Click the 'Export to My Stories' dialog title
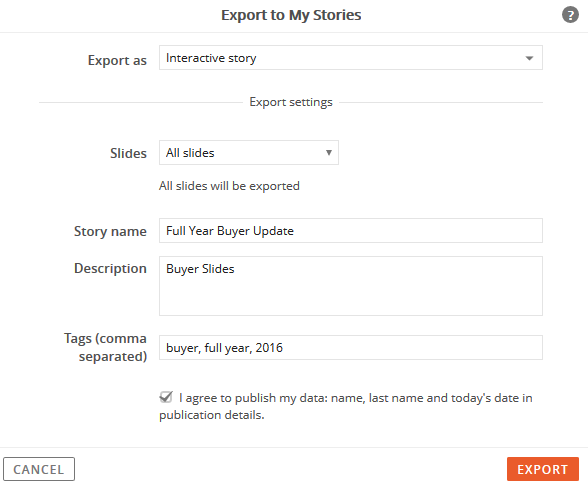Screen dimensions: 588x489 pyautogui.click(x=291, y=15)
